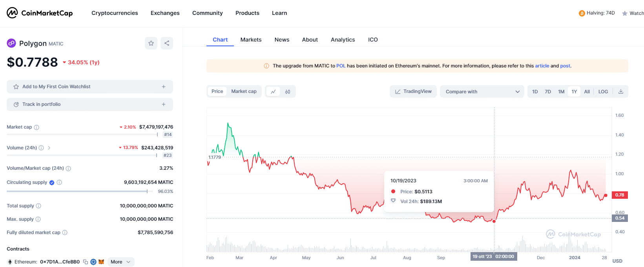Expand Volume (24h) details chevron

49,148
